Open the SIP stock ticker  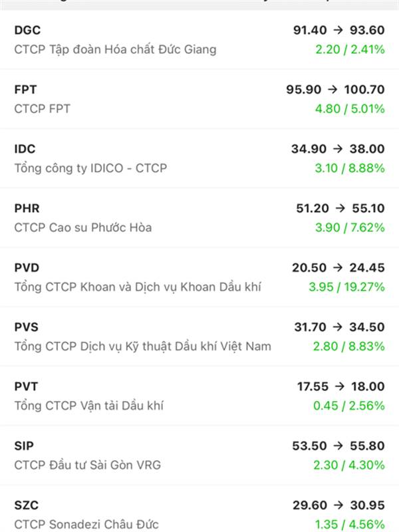[24, 446]
